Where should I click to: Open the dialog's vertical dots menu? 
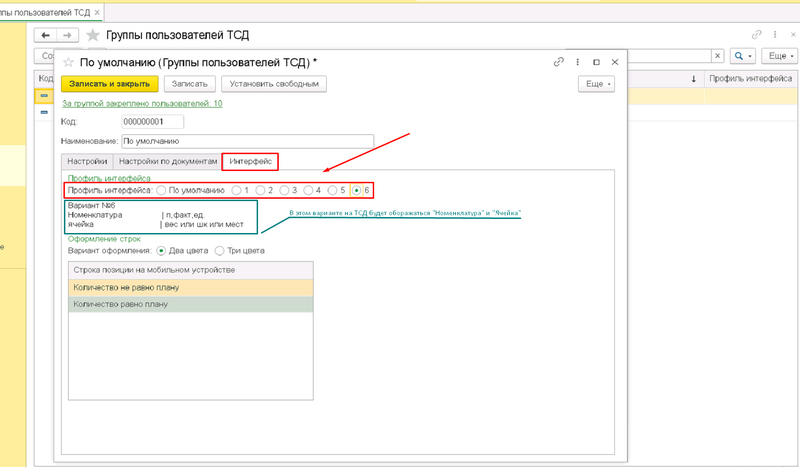(x=577, y=62)
